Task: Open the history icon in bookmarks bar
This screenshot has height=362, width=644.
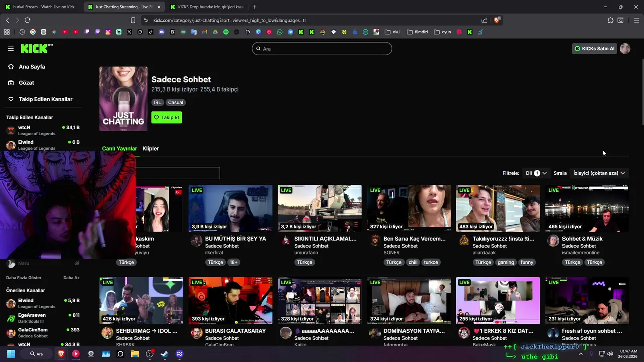Action: point(22,32)
